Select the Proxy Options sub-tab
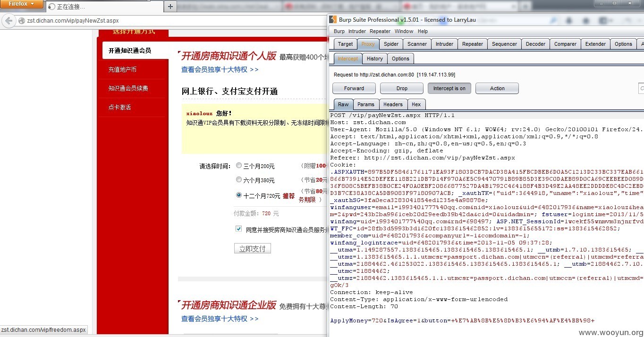The height and width of the screenshot is (337, 644). click(x=400, y=59)
